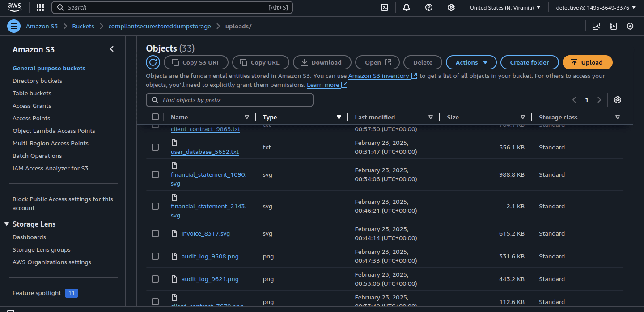Check the box for financial_statement_2143.svg

(155, 206)
